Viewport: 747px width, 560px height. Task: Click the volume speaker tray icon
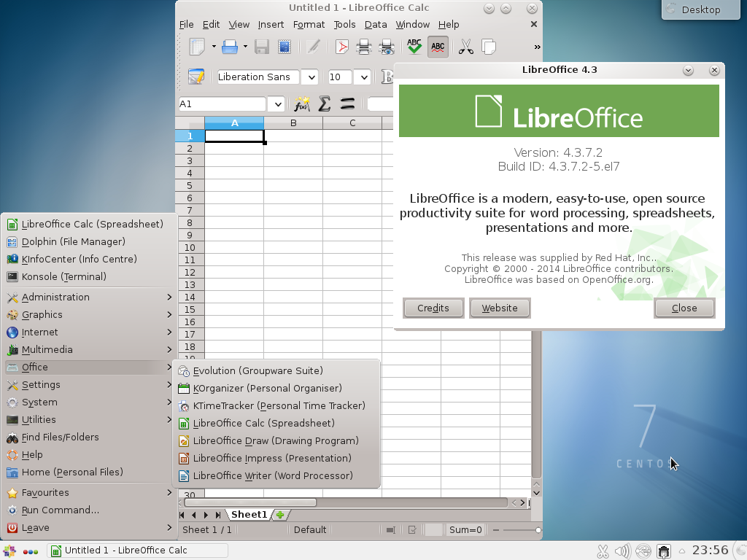[622, 551]
